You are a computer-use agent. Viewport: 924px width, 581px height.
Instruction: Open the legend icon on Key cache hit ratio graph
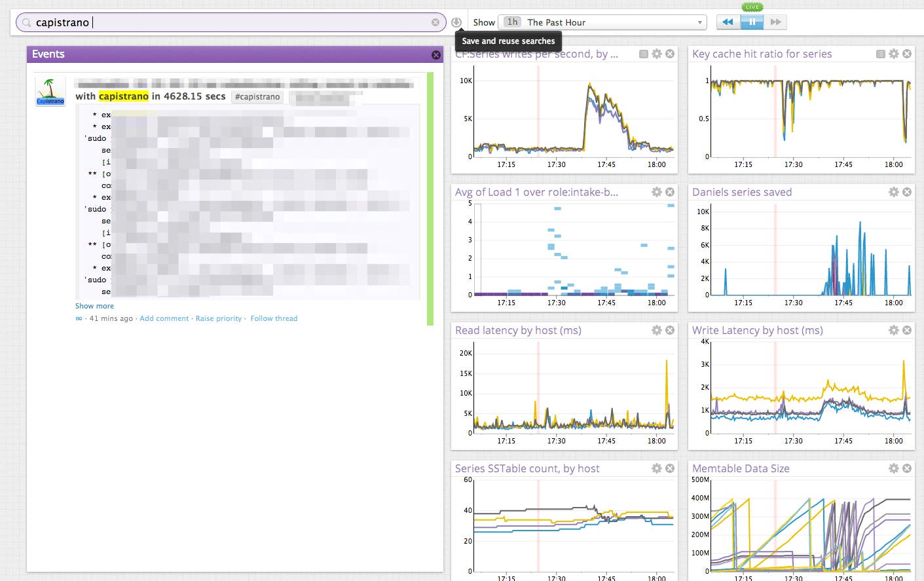coord(880,54)
